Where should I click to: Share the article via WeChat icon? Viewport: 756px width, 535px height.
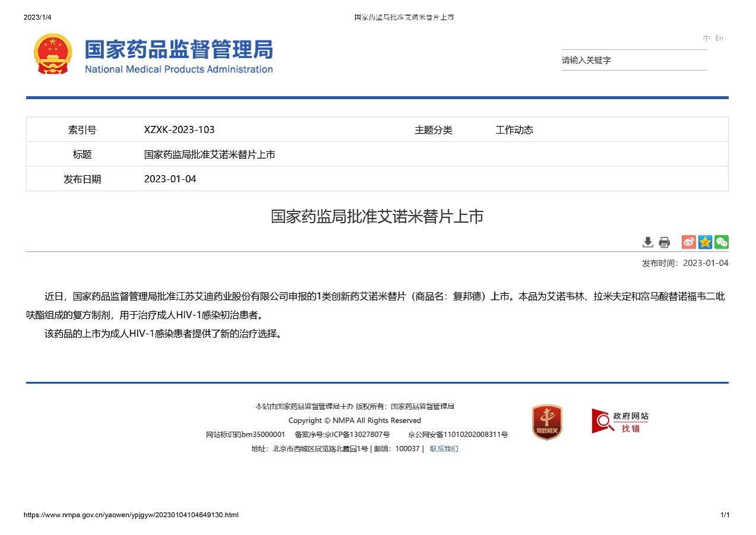point(721,242)
